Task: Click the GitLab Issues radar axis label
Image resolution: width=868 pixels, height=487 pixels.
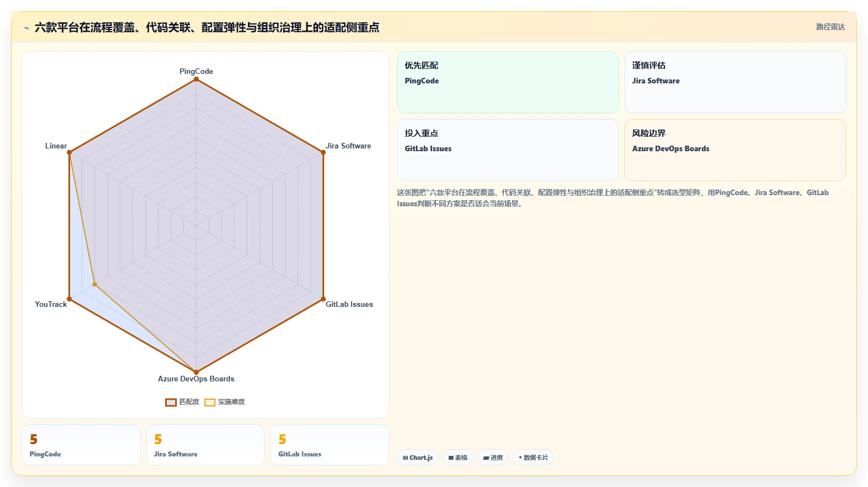Action: tap(349, 304)
